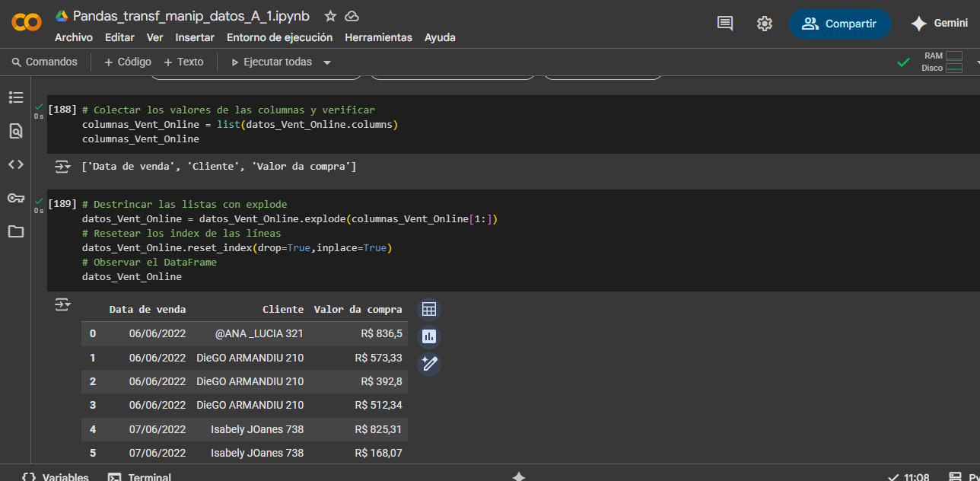Click the 'Valor da compra' column header

point(358,310)
